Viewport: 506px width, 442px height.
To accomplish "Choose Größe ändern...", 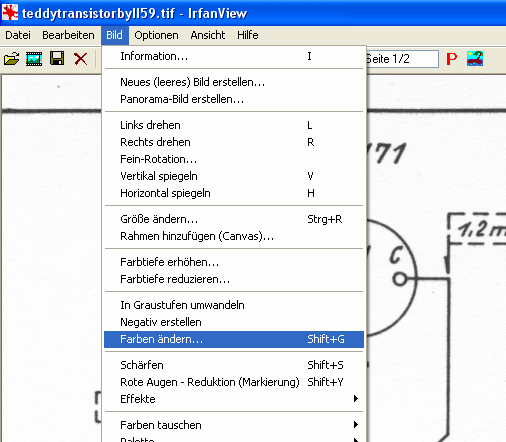I will coord(234,219).
